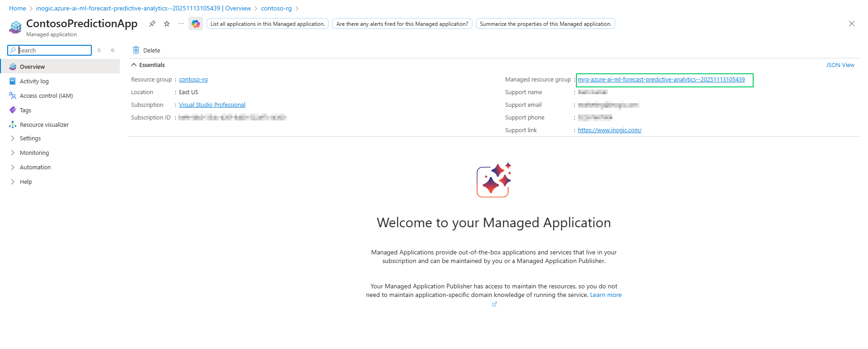The image size is (868, 349).
Task: Open the more options ellipsis menu
Action: (x=181, y=24)
